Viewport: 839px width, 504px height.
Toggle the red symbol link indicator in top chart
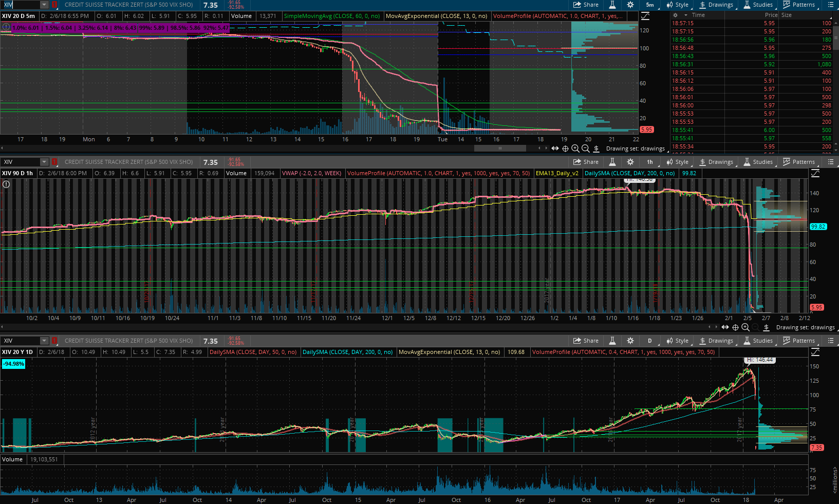click(54, 5)
